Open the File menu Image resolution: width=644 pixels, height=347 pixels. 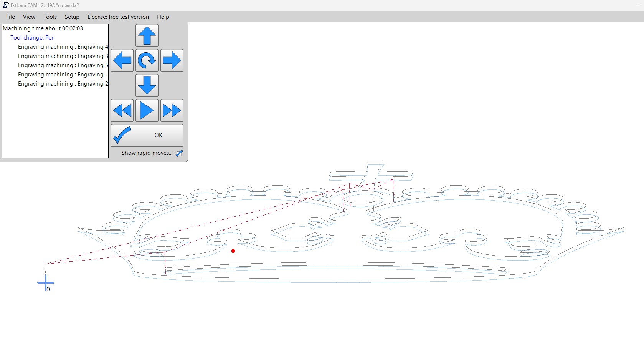coord(11,17)
